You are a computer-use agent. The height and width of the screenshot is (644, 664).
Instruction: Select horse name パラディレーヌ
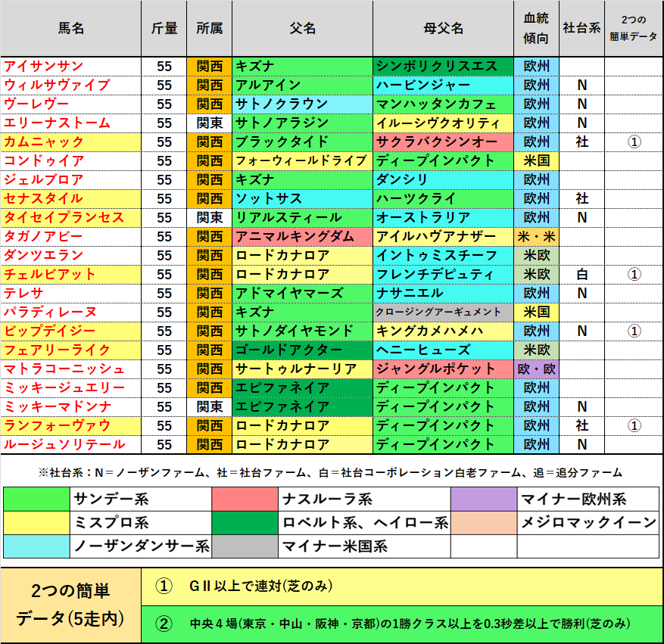[x=70, y=313]
